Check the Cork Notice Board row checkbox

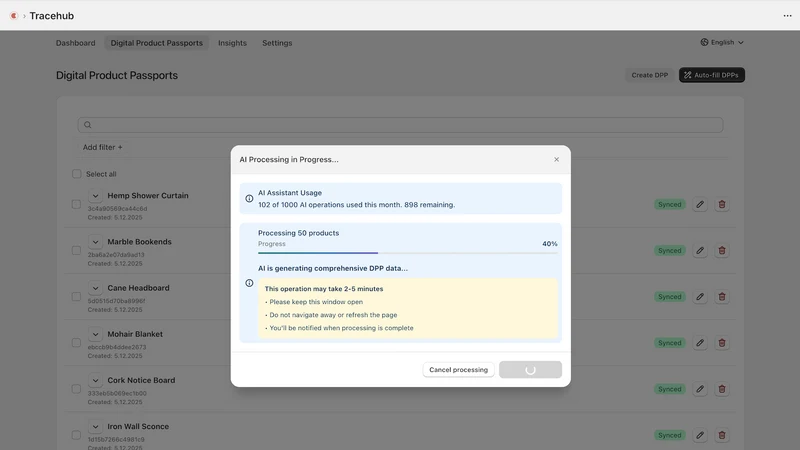click(x=76, y=389)
